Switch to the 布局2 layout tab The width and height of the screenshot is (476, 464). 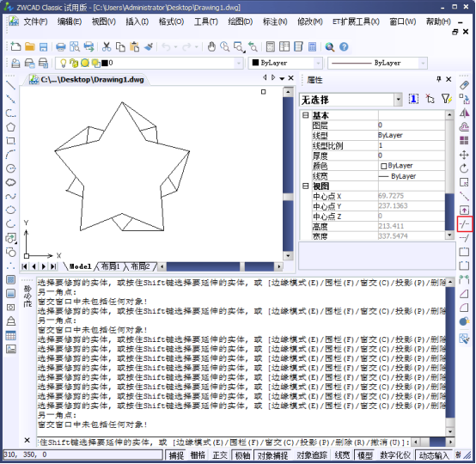(x=140, y=266)
